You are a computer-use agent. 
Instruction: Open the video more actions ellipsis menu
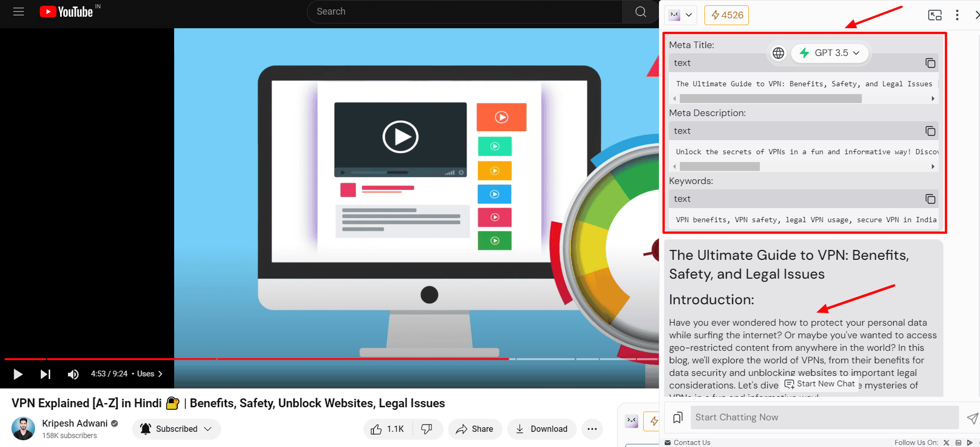click(592, 429)
